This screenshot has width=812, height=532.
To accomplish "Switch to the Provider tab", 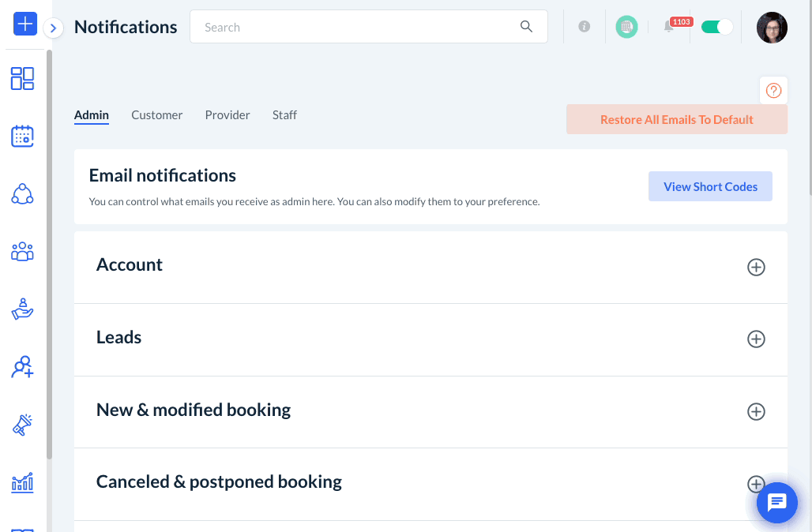I will pyautogui.click(x=227, y=115).
